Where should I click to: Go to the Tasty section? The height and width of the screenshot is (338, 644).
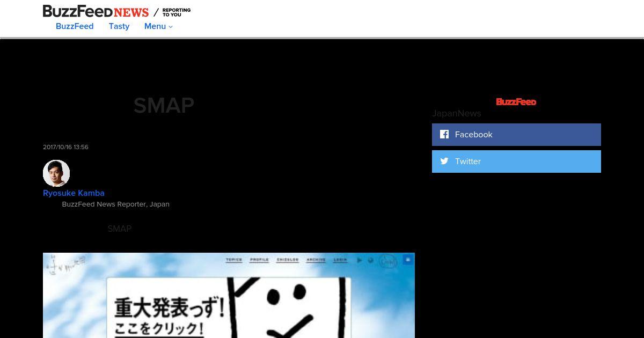point(119,26)
